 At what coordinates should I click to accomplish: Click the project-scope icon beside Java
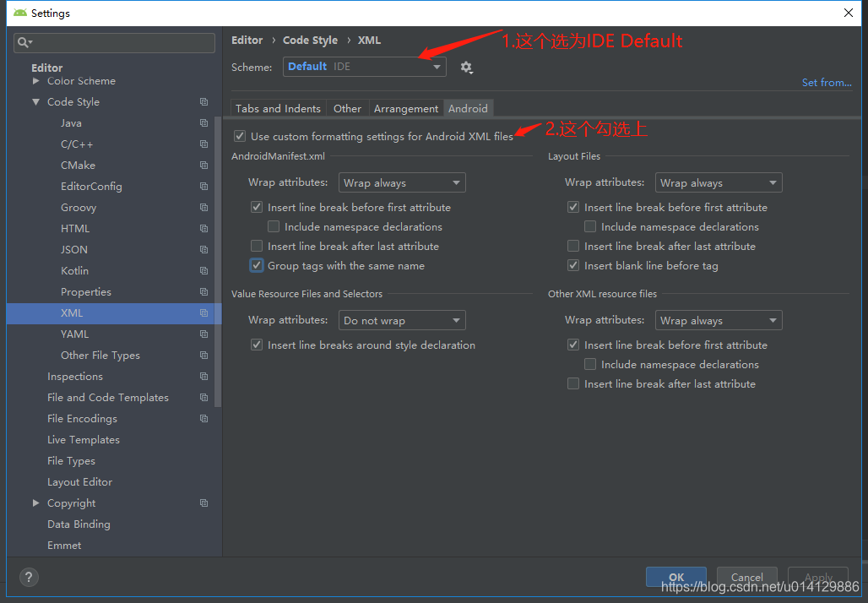click(203, 123)
